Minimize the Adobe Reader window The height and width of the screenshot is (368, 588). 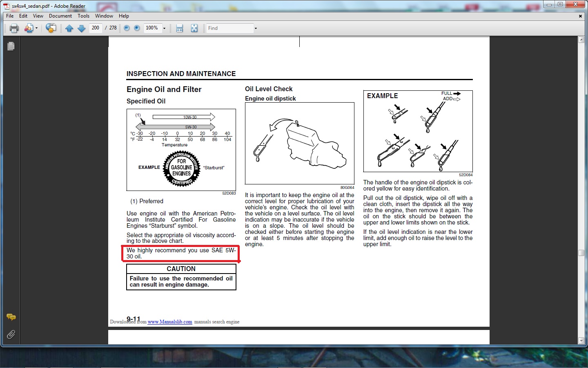pyautogui.click(x=549, y=4)
